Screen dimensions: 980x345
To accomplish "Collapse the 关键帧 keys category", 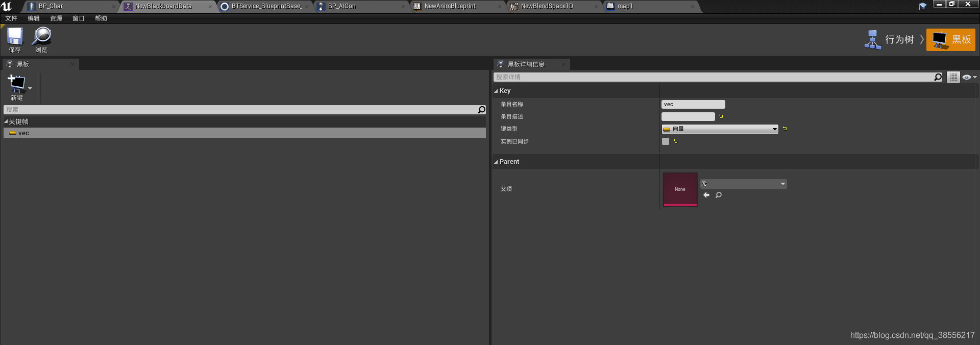I will pyautogui.click(x=6, y=121).
